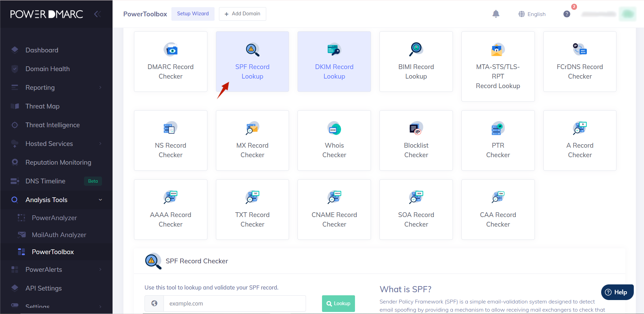Launch the BIMI Record Lookup tool
This screenshot has height=314, width=644.
[x=416, y=62]
